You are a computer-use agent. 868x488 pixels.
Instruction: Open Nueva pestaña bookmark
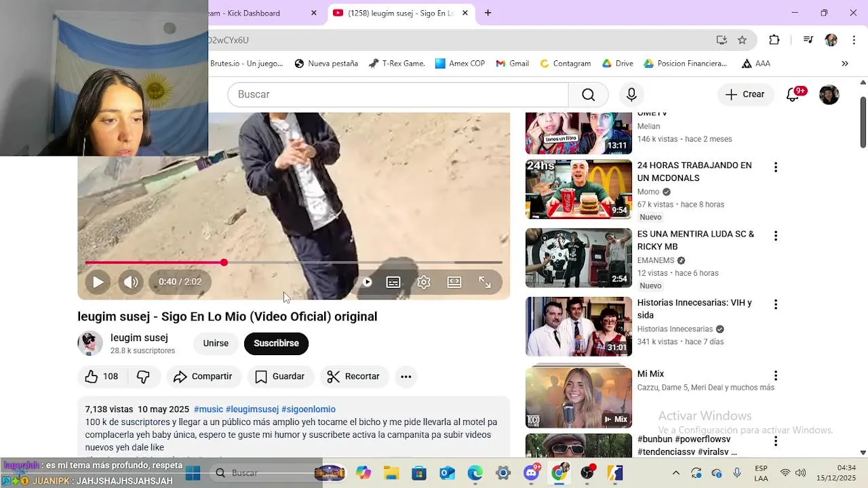(x=326, y=64)
